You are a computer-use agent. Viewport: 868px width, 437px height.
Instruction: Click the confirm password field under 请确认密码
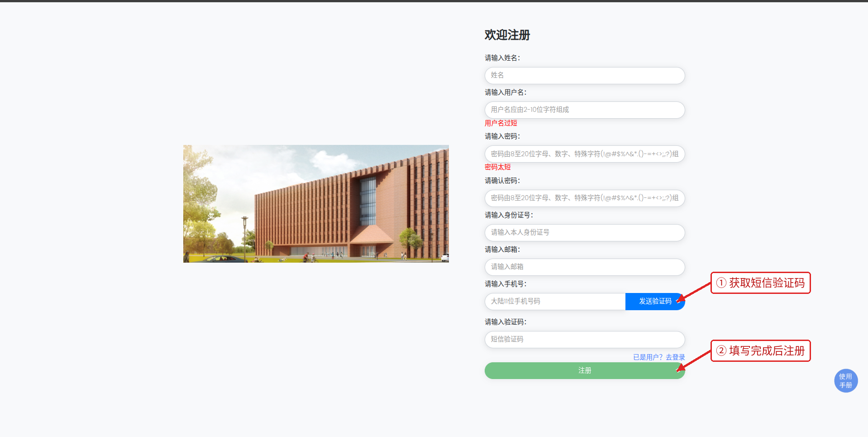585,198
